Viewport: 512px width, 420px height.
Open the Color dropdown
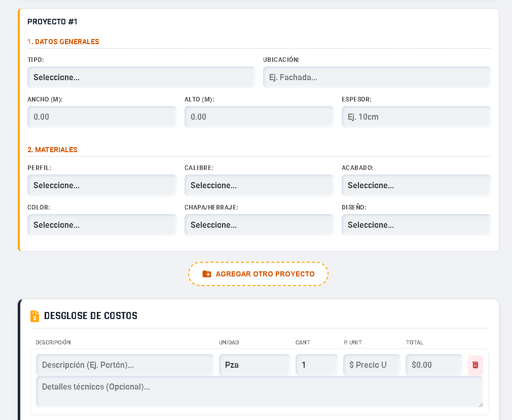(x=102, y=225)
